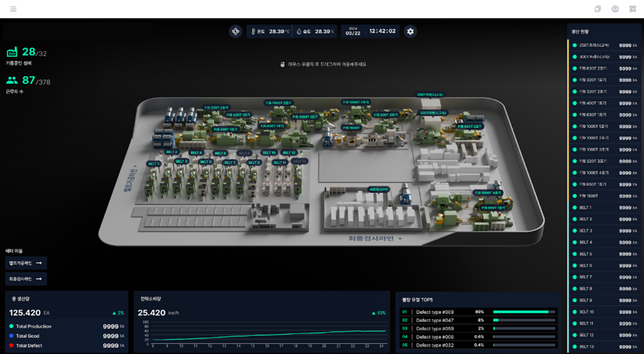This screenshot has width=644, height=354.
Task: Select BELT 5 tag on 3D map
Action: click(x=206, y=162)
